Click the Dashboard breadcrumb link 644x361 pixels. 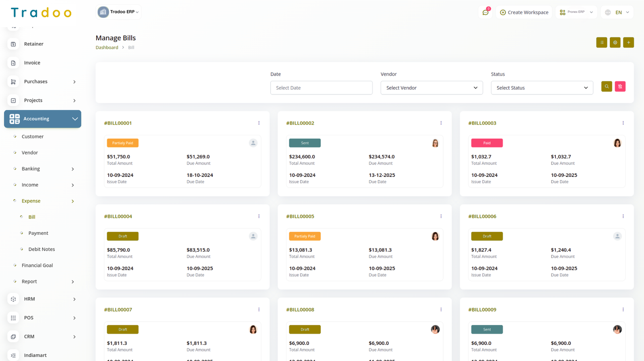coord(107,47)
